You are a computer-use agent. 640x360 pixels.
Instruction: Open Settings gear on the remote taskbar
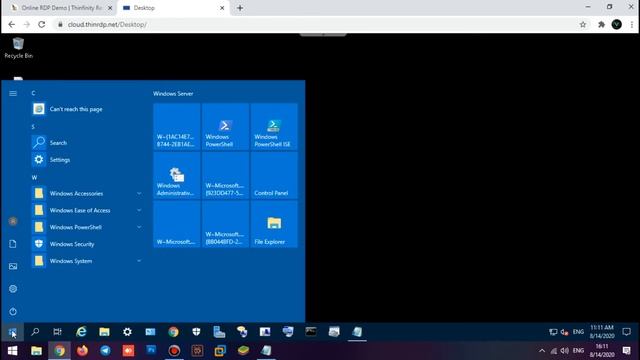(127, 332)
